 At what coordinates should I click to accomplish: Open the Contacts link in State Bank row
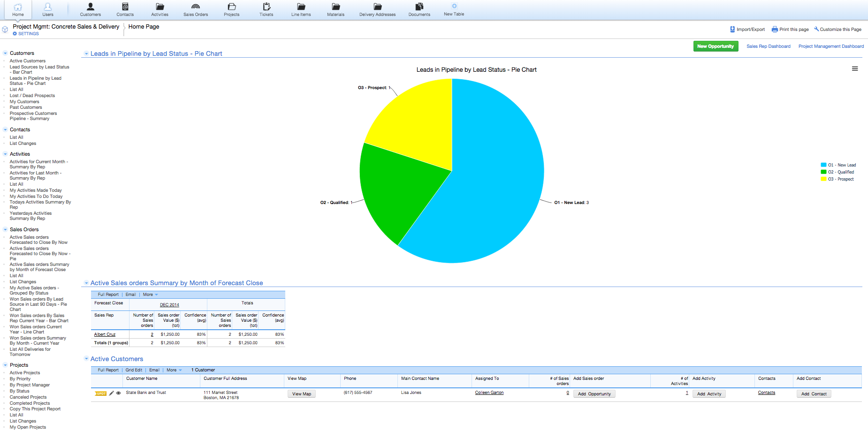click(767, 393)
